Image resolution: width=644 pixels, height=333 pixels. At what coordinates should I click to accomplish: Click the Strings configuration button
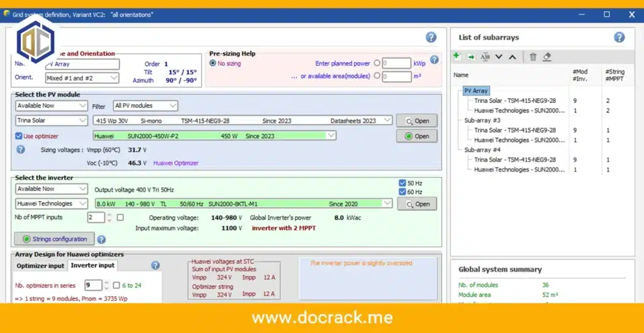(55, 239)
